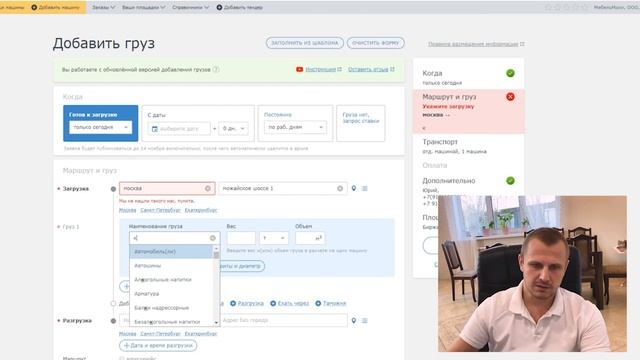The image size is (640, 360).
Task: Click the plus icon next to Добавить тендер
Action: point(219,7)
